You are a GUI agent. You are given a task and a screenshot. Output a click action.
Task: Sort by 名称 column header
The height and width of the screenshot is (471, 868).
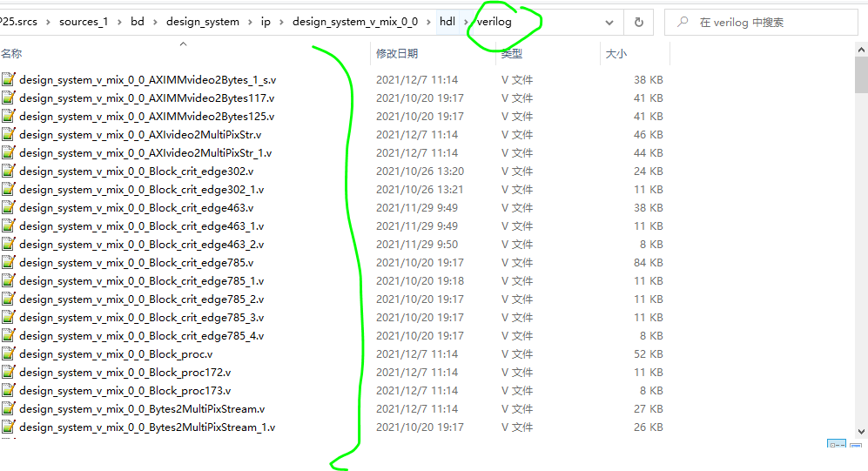click(11, 54)
